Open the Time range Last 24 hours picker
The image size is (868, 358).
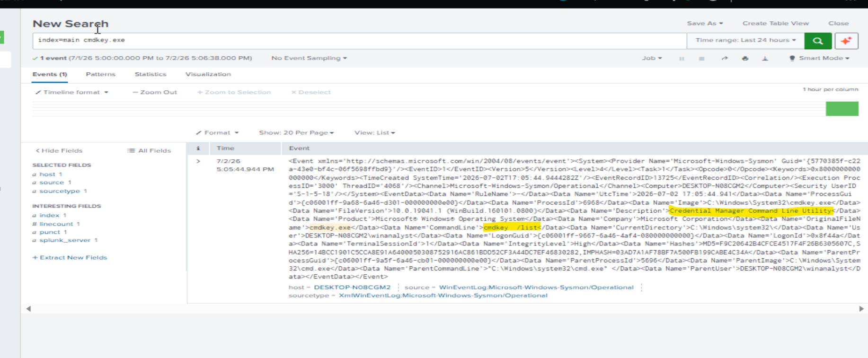coord(745,40)
